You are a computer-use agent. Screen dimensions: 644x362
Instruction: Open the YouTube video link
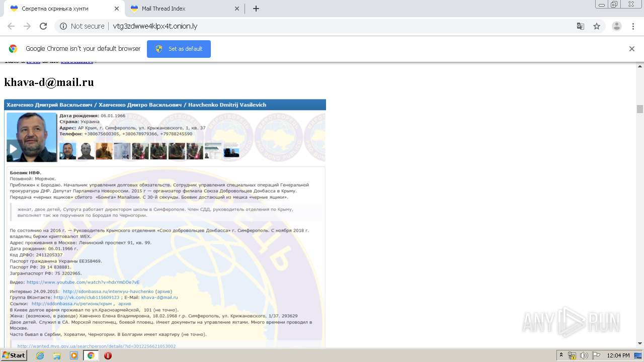83,282
